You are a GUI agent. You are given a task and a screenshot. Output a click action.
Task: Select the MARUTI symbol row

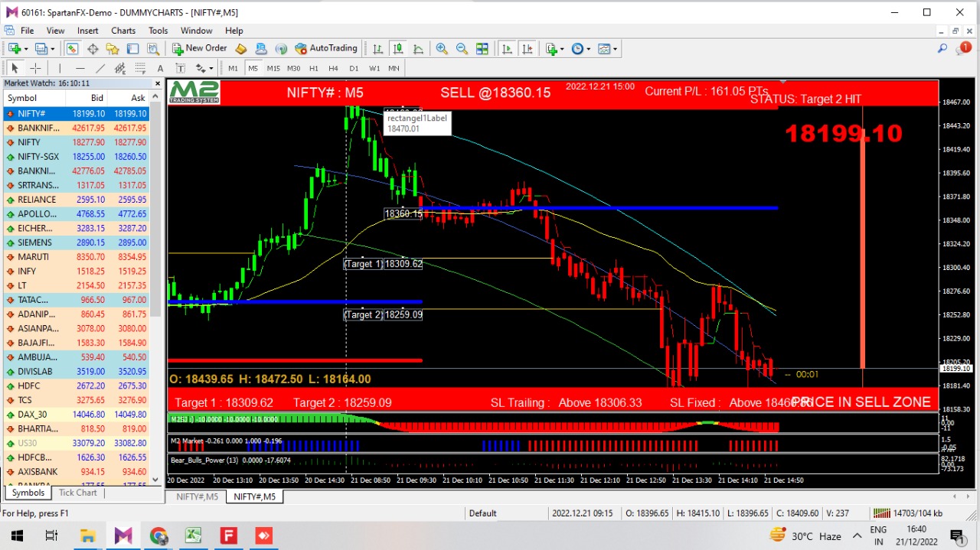[77, 257]
